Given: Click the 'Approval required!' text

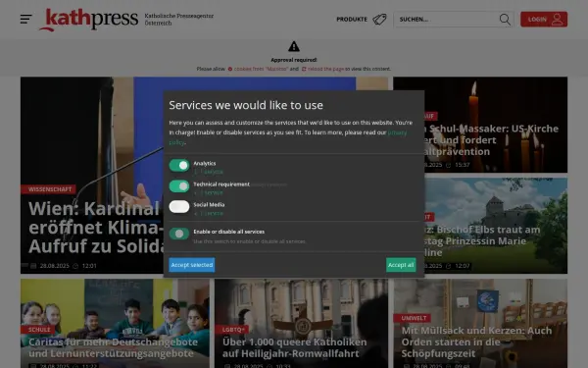Looking at the screenshot, I should (294, 60).
